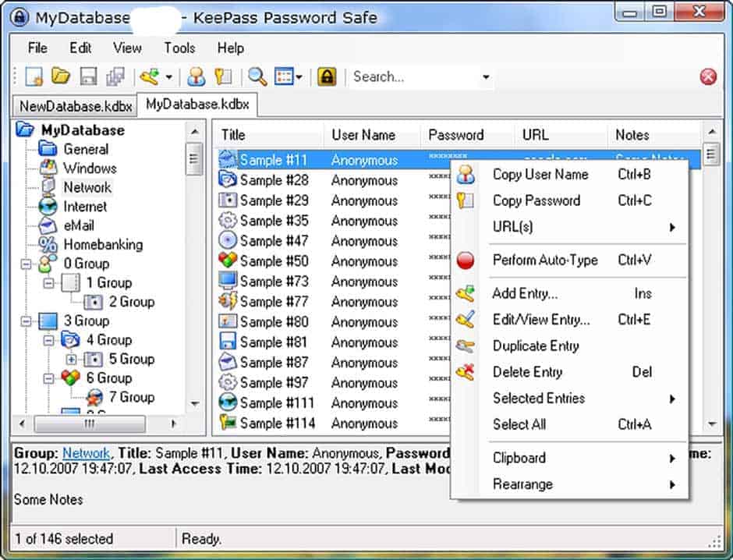Collapse the 0 Group tree node
The height and width of the screenshot is (560, 733).
pyautogui.click(x=27, y=264)
